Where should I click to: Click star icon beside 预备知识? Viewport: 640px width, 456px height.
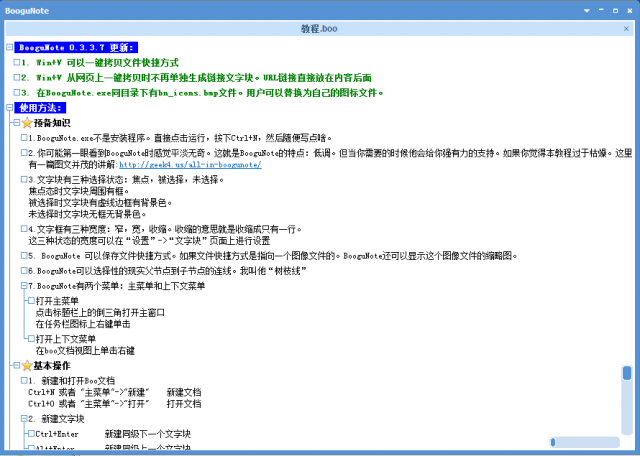[x=27, y=122]
